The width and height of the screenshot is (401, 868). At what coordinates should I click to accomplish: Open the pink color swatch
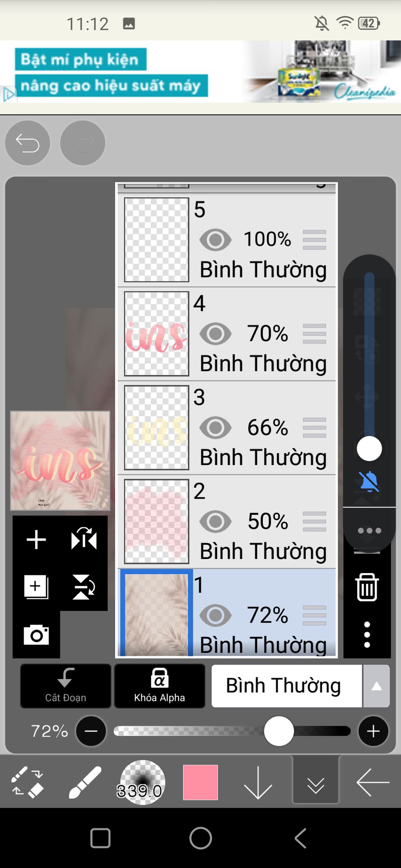click(x=200, y=782)
